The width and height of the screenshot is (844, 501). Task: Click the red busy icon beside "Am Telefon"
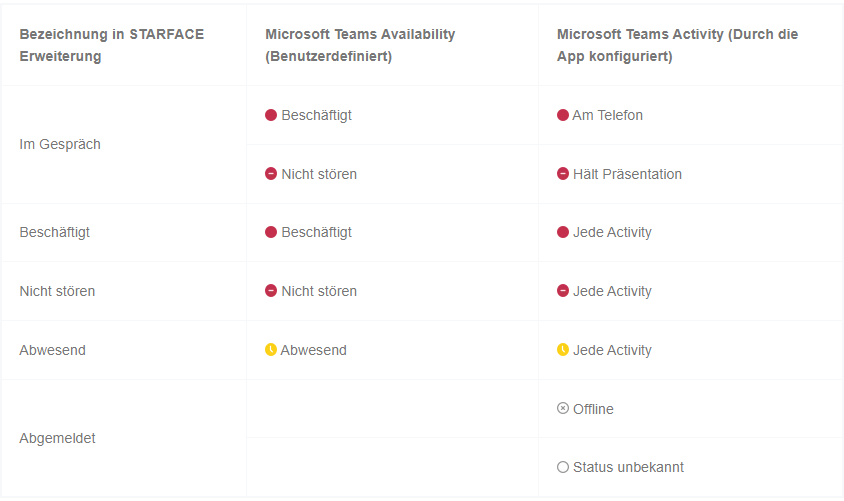pyautogui.click(x=563, y=115)
